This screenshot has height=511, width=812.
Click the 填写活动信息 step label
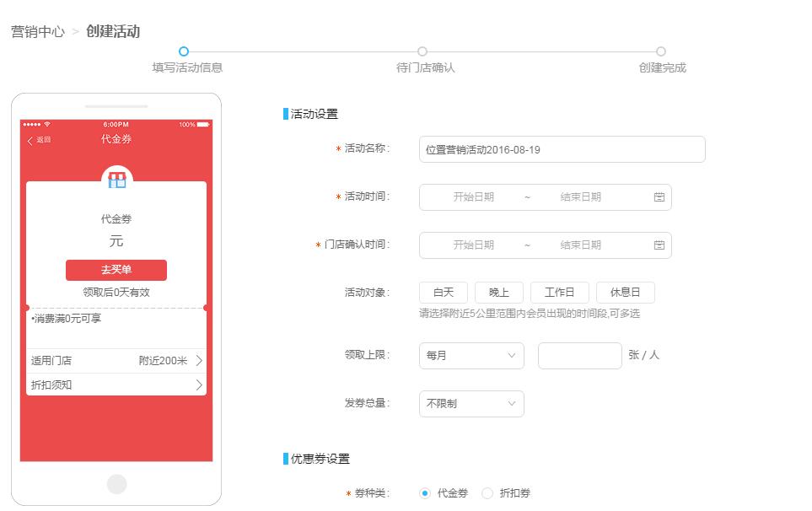[187, 67]
